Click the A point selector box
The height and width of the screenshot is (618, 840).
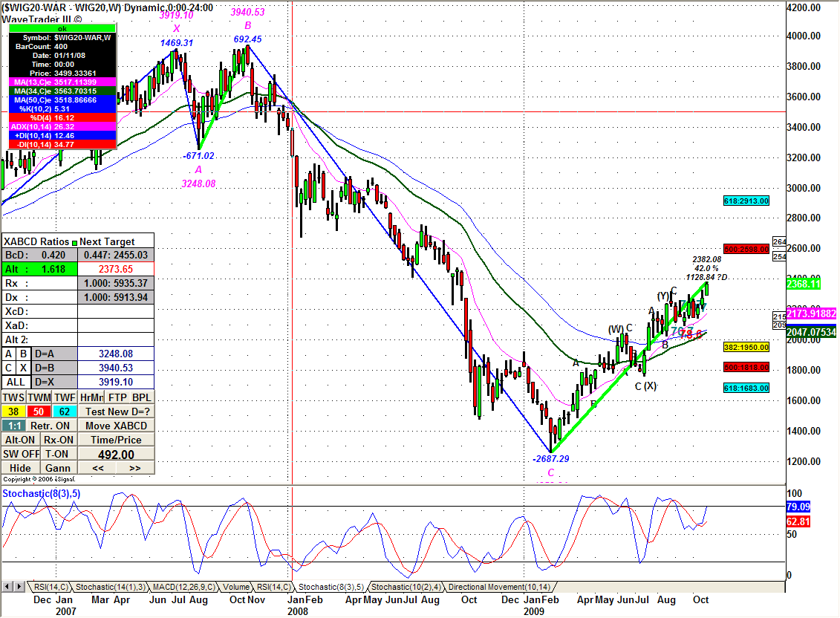(x=8, y=354)
